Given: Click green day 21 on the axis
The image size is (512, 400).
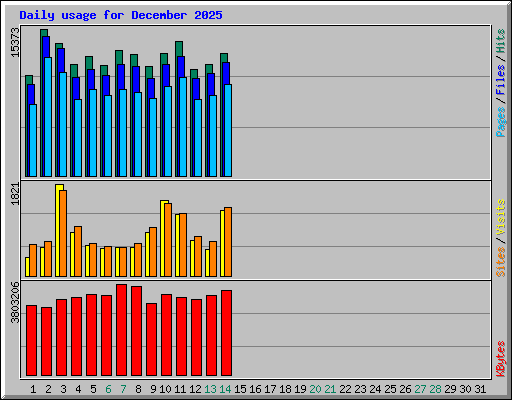Looking at the screenshot, I should (x=330, y=389).
